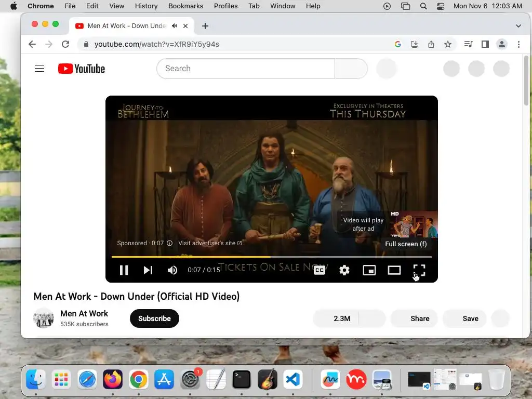Mute tab via speaker icon
This screenshot has width=532, height=399.
(x=175, y=26)
